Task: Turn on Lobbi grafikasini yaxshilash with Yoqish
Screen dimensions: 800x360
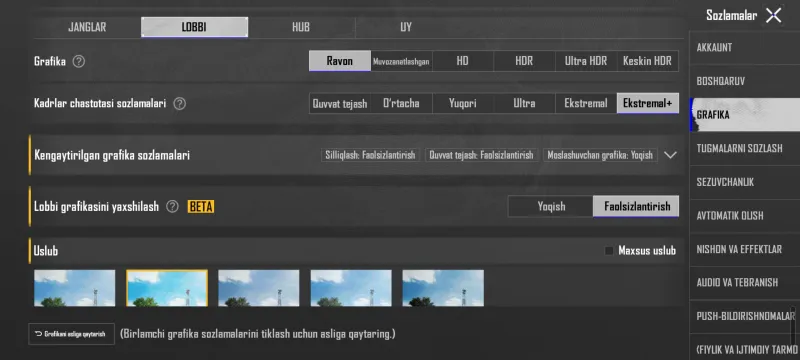Action: [x=551, y=207]
